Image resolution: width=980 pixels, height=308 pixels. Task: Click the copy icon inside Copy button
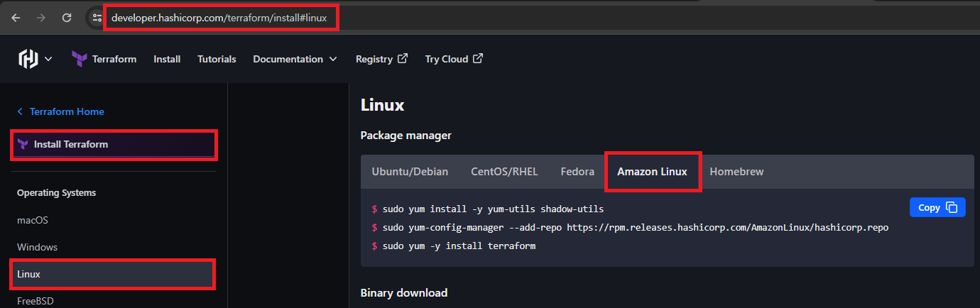(x=952, y=208)
